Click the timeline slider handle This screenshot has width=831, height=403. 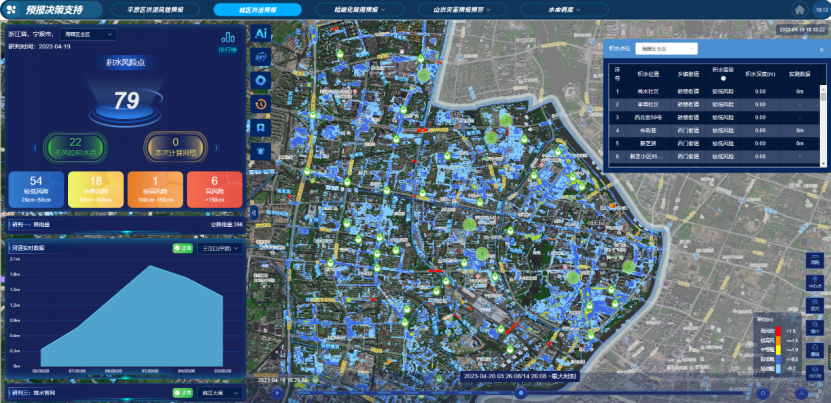pos(521,393)
